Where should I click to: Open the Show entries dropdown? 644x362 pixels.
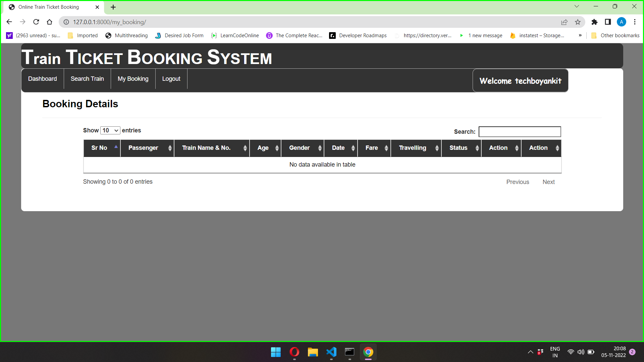pos(110,130)
